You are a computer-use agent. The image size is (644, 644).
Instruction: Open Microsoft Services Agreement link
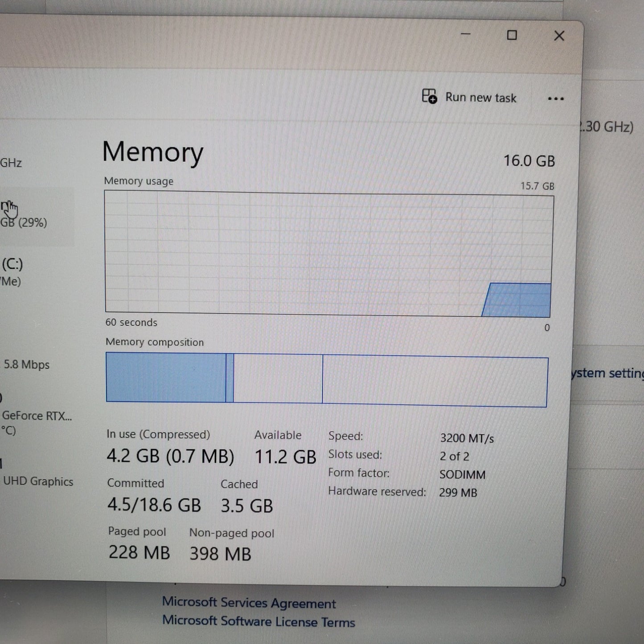pos(249,603)
